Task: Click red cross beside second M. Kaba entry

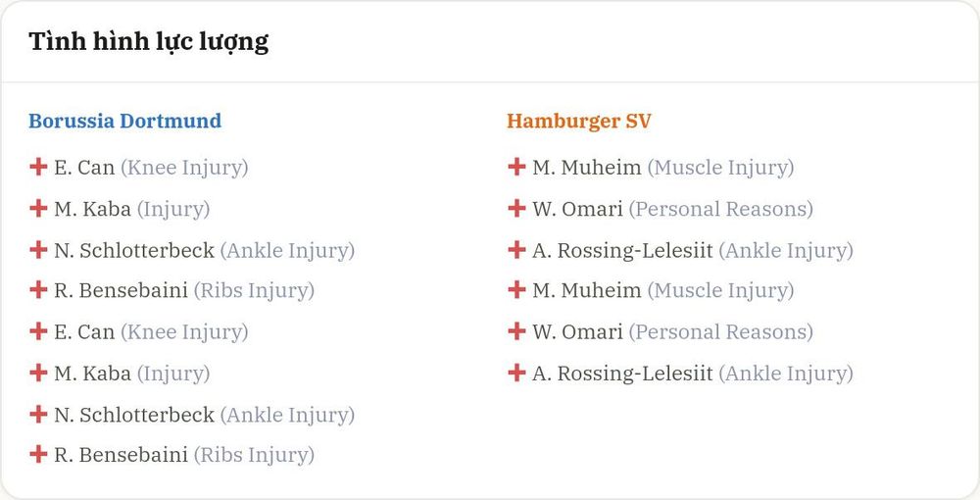Action: [38, 373]
